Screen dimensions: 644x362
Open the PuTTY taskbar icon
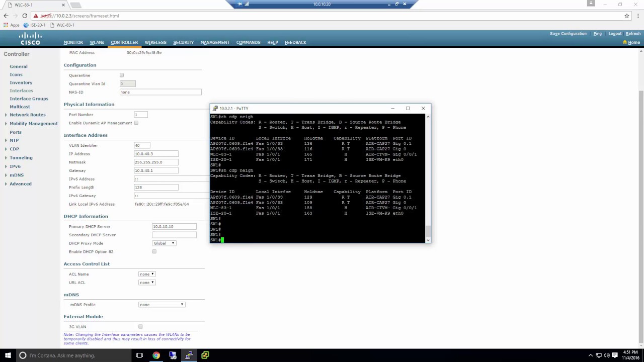[x=189, y=355]
